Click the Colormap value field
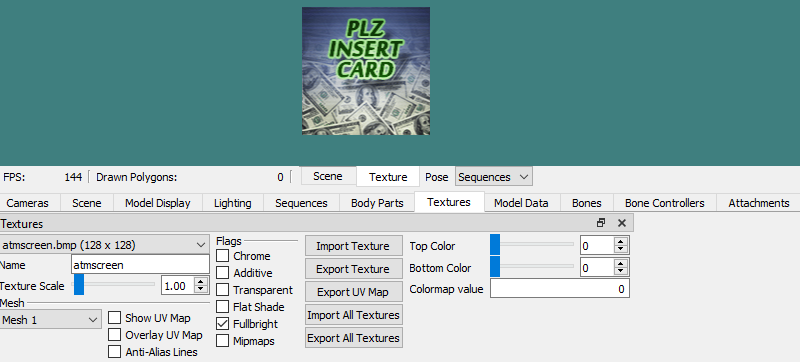The image size is (800, 362). (560, 289)
